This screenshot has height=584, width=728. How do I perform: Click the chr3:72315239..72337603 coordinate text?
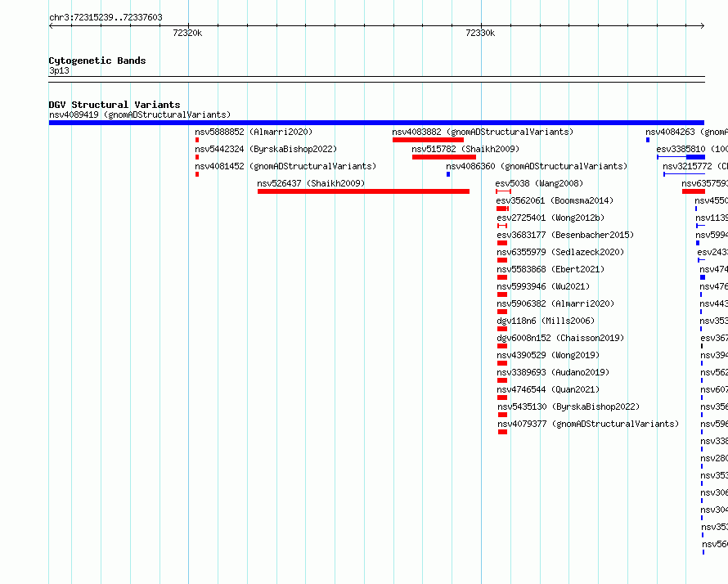[106, 17]
